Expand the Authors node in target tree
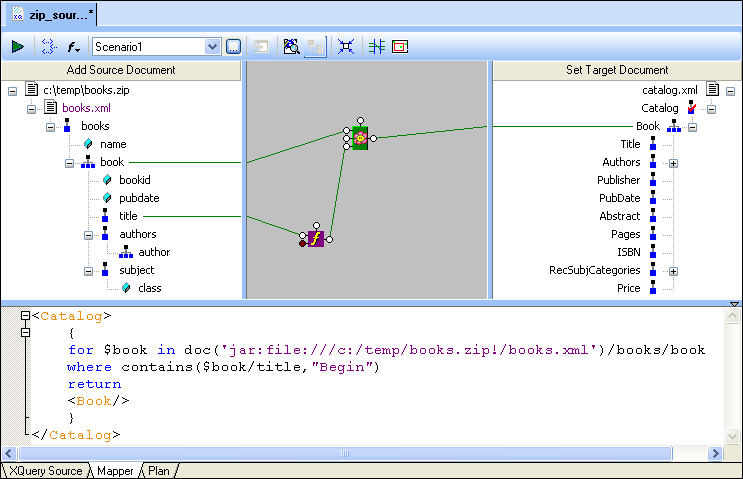 (673, 163)
